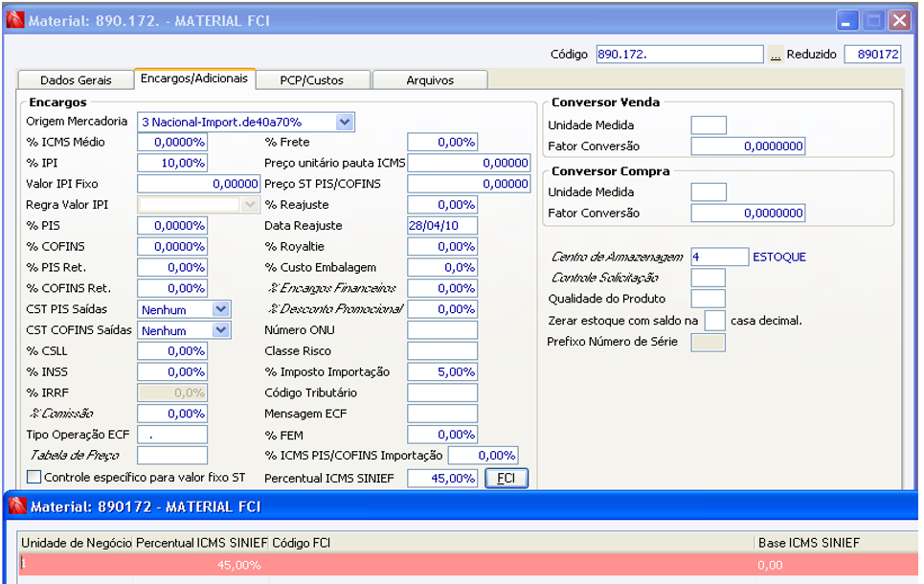This screenshot has width=924, height=584.
Task: Click the Código Tributário field
Action: tap(442, 393)
